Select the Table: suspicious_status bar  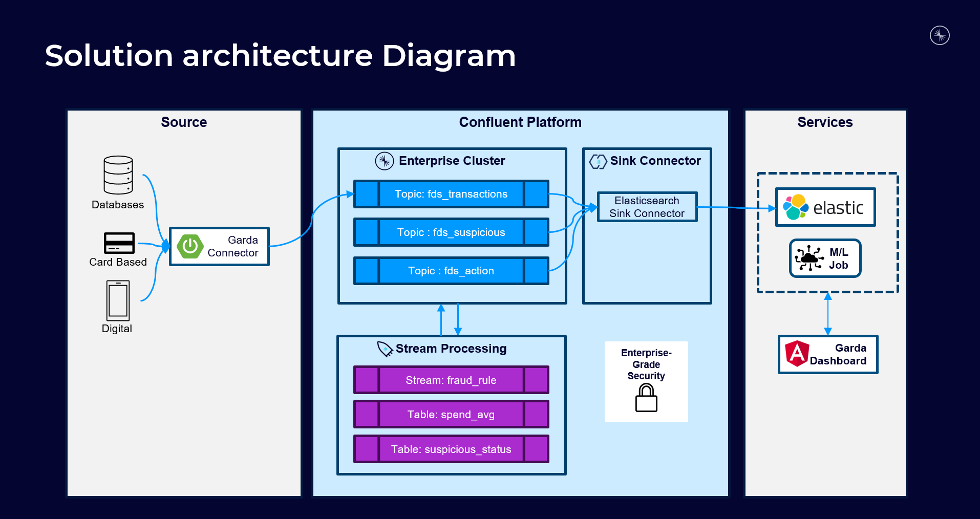(x=451, y=449)
